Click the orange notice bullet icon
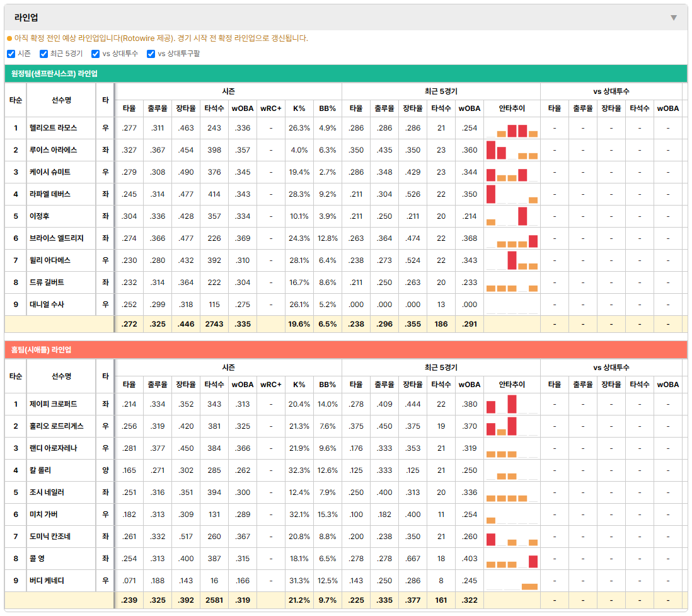Viewport: 692px width, 616px height. coord(9,39)
